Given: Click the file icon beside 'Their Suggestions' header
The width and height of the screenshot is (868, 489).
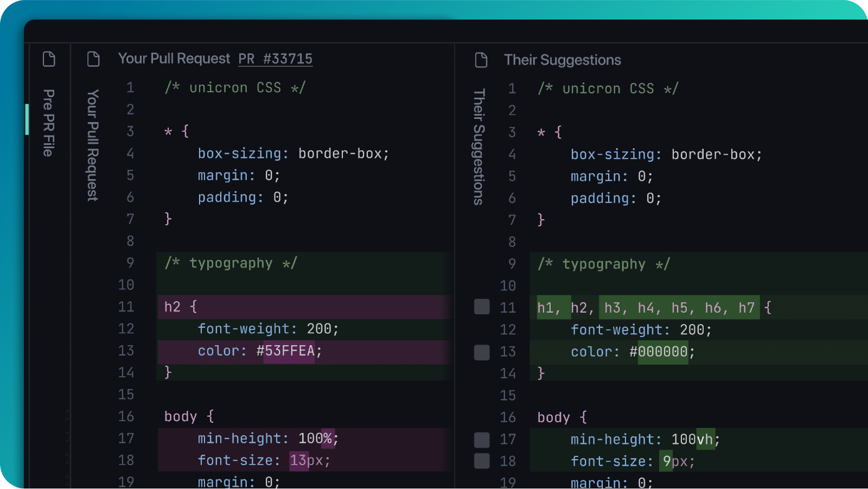Looking at the screenshot, I should (481, 60).
